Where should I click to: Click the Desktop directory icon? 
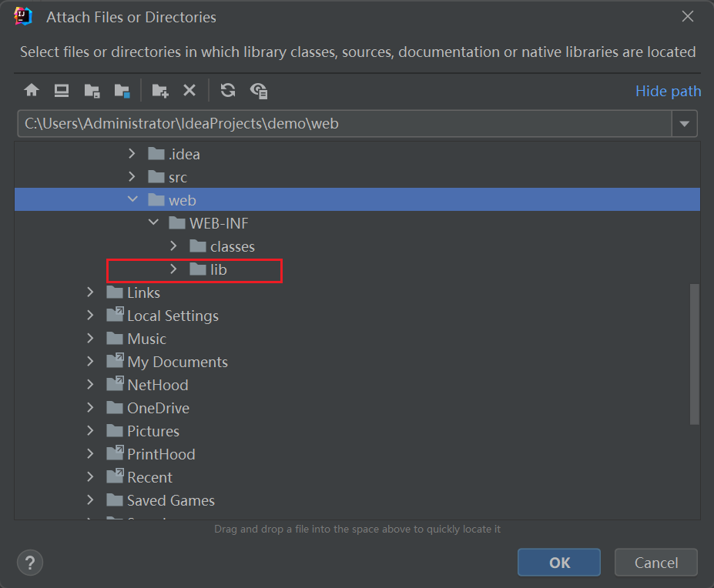(62, 91)
